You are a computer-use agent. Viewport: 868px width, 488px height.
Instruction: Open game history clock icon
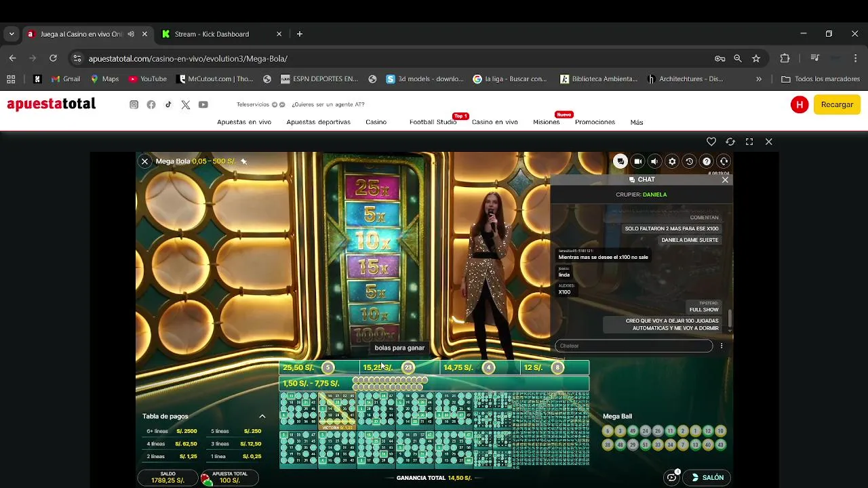(x=689, y=161)
